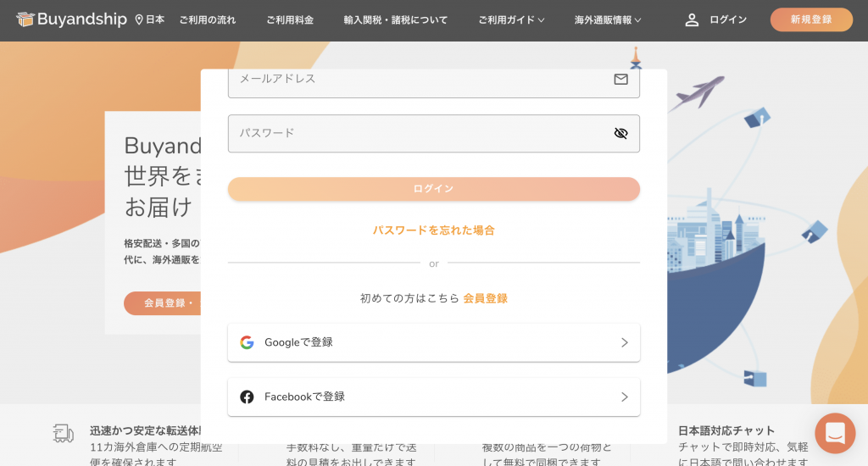The image size is (868, 466).
Task: Click the envelope icon in email field
Action: pos(620,79)
